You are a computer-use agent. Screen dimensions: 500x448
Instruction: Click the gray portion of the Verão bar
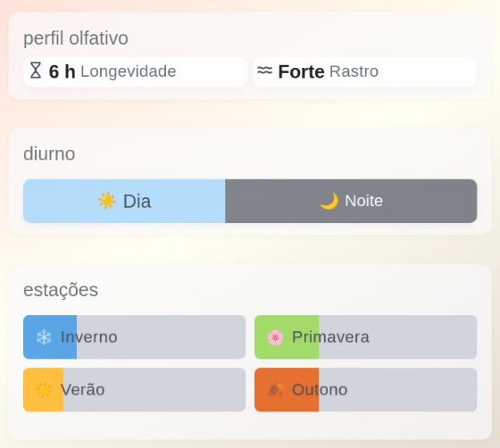[x=154, y=390]
